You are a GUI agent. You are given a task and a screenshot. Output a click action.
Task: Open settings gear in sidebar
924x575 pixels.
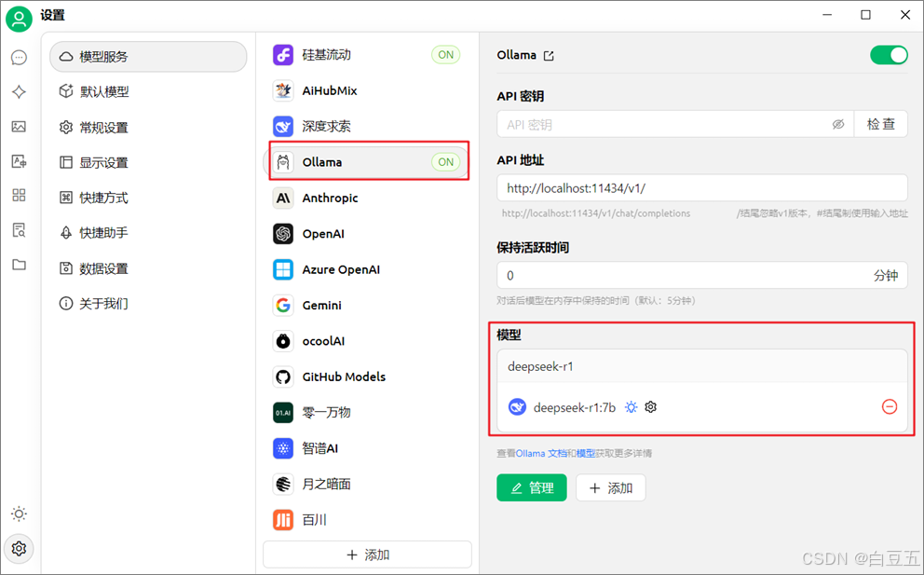pos(19,549)
